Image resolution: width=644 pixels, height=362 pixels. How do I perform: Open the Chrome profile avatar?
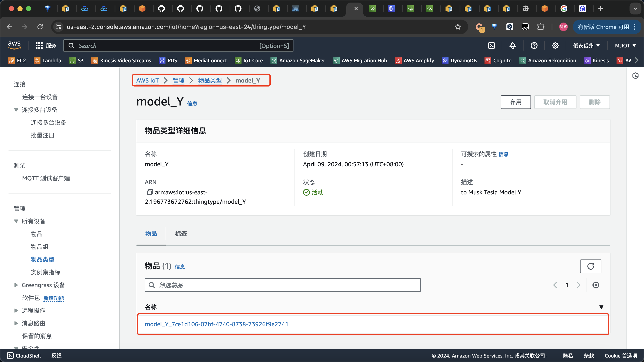[563, 27]
